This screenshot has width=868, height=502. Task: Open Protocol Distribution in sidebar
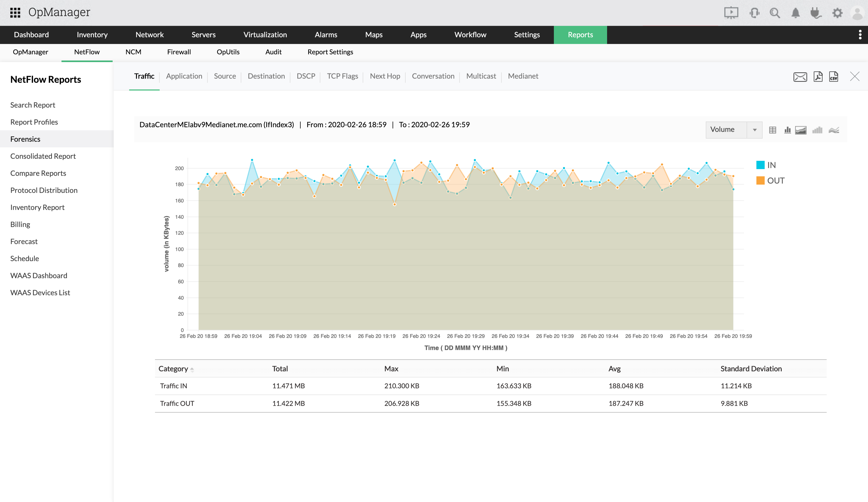pos(44,190)
